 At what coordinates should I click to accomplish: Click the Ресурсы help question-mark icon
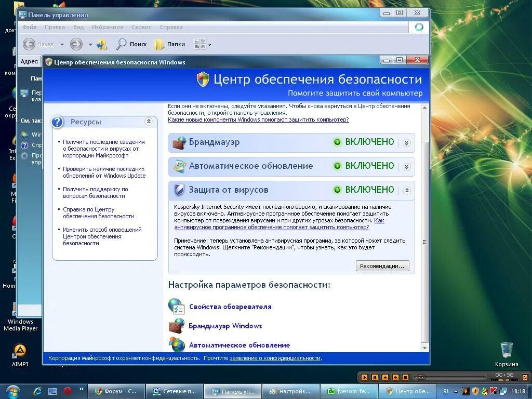(57, 122)
